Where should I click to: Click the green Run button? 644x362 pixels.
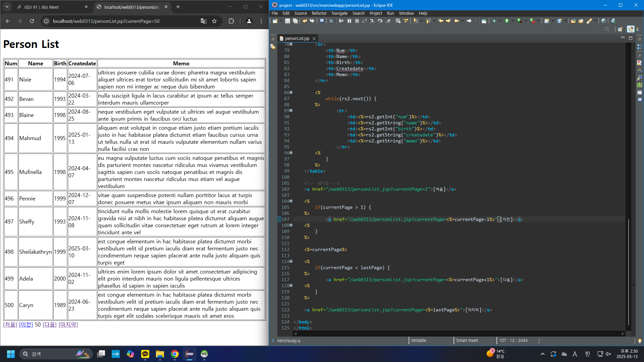(x=507, y=21)
